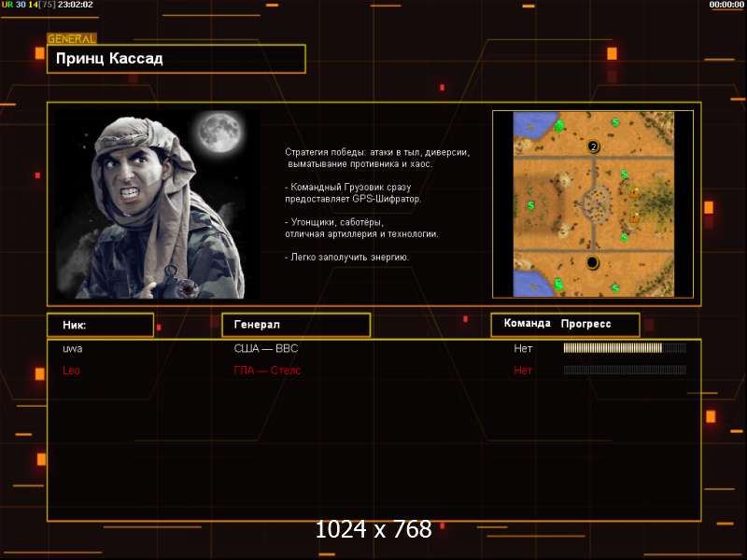
Task: Click the 00:00:00 timer readout
Action: [x=726, y=5]
